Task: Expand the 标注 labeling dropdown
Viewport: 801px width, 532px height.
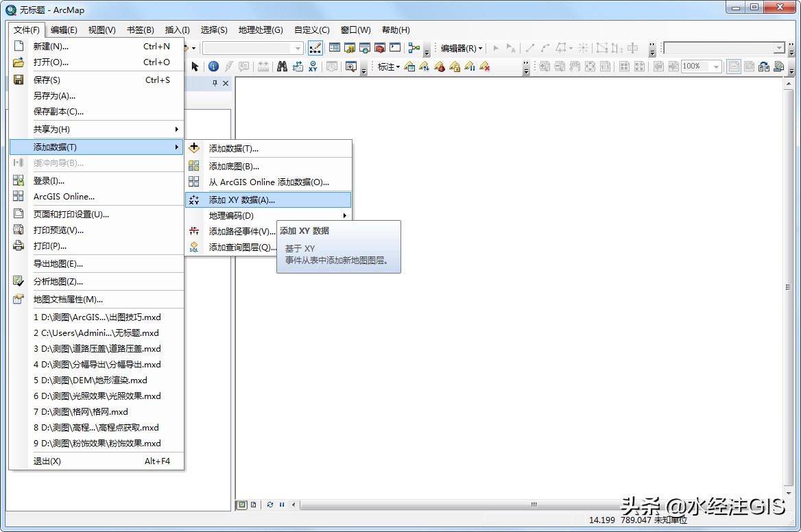Action: tap(389, 66)
